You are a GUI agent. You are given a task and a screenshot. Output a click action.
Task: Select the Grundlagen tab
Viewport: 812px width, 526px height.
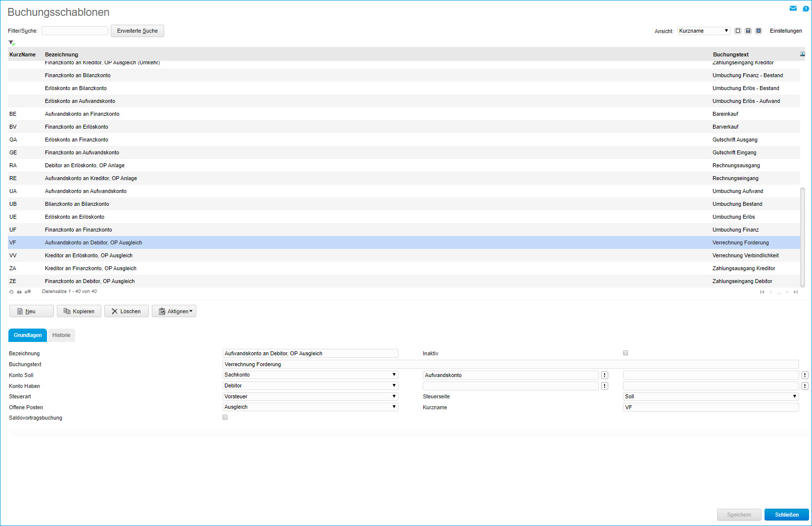pos(28,335)
